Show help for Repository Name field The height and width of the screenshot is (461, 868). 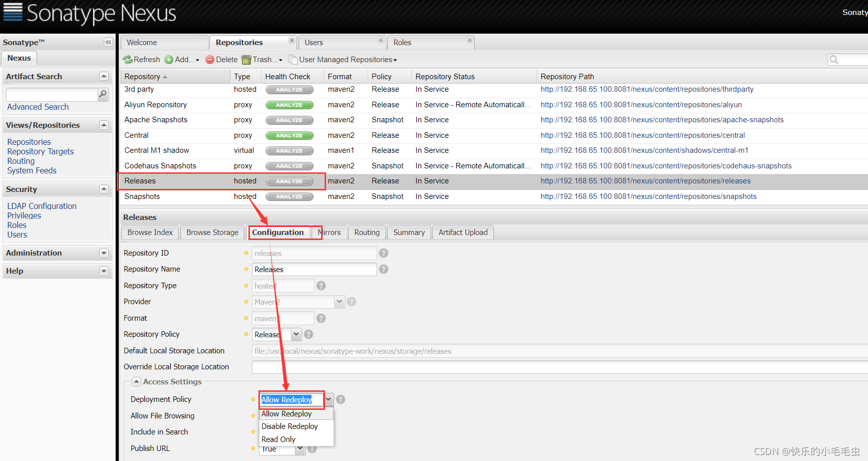[x=384, y=269]
